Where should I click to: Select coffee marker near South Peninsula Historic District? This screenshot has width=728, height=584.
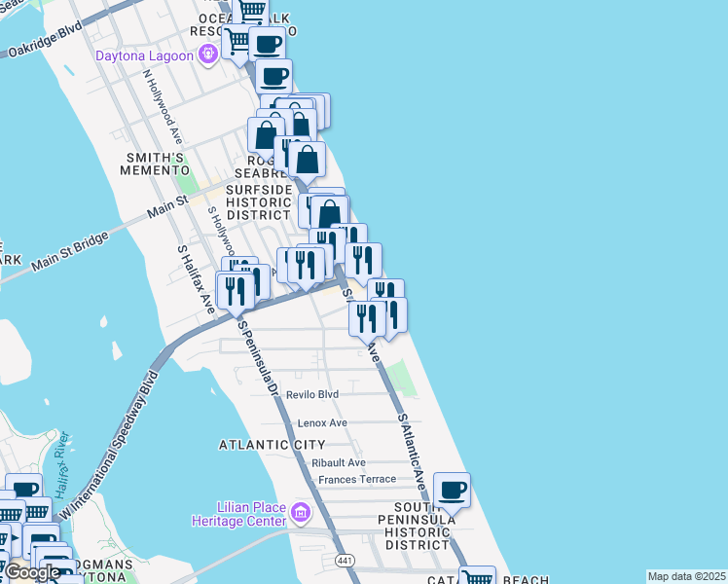click(452, 490)
